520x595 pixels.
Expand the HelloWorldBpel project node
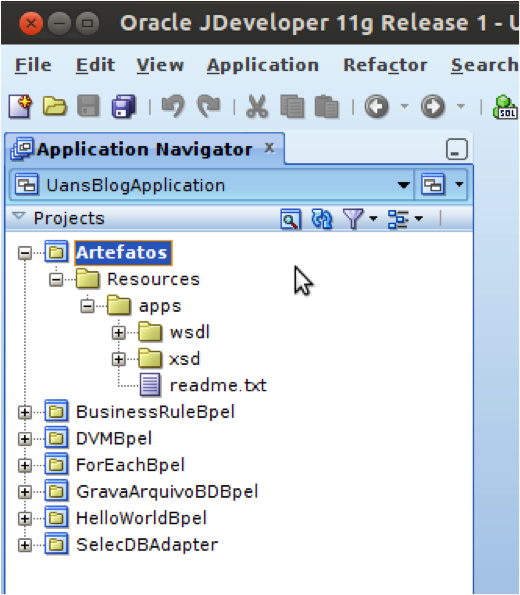[25, 519]
